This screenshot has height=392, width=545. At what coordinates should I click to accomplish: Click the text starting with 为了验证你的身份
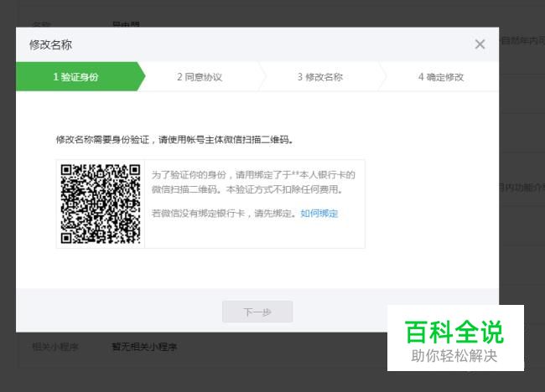click(253, 182)
